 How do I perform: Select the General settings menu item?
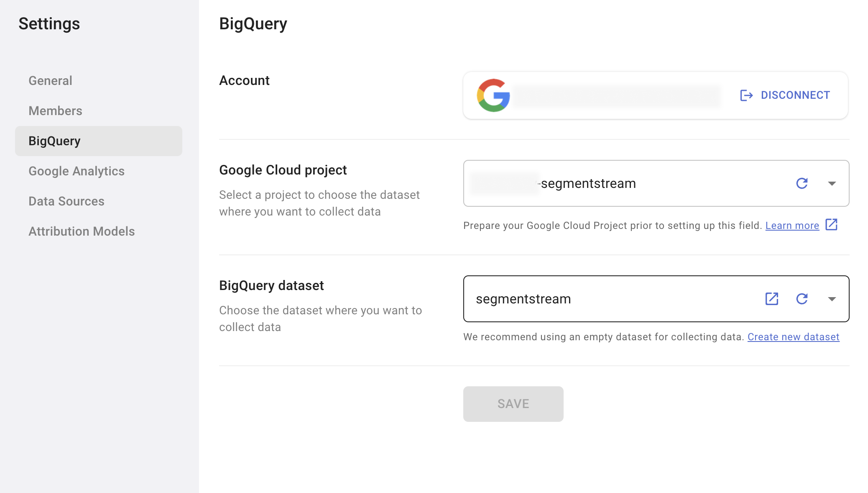pos(49,81)
